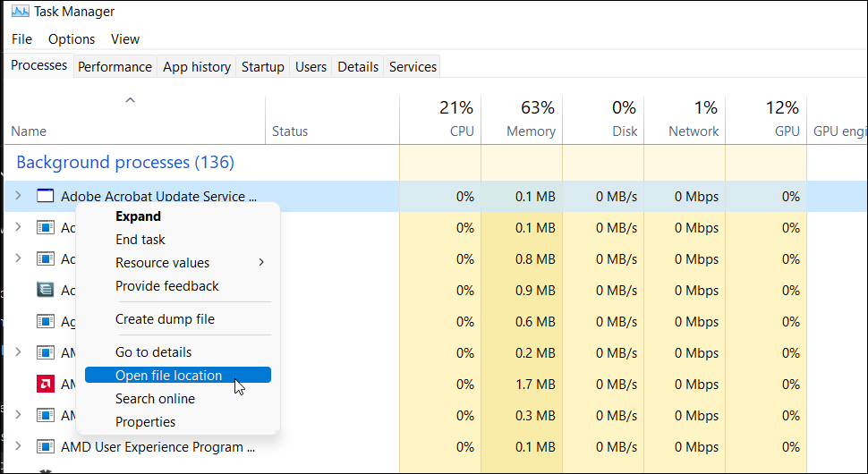Screen dimensions: 868x474
Task: Click the AMD User Experience Program icon
Action: pyautogui.click(x=46, y=447)
